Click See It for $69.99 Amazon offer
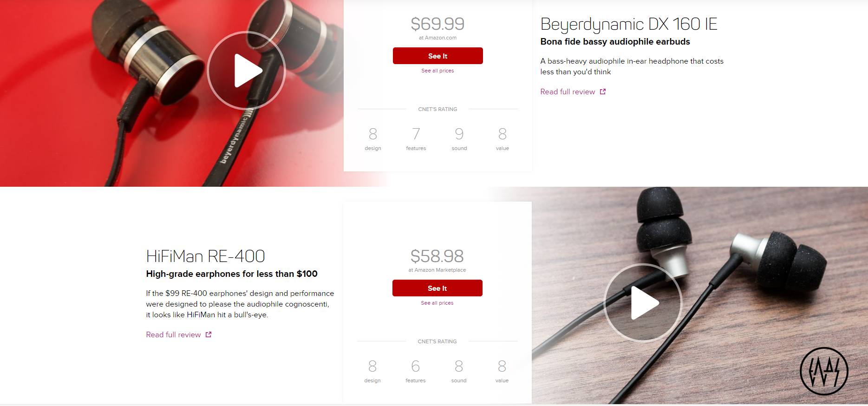This screenshot has width=868, height=406. [x=437, y=56]
